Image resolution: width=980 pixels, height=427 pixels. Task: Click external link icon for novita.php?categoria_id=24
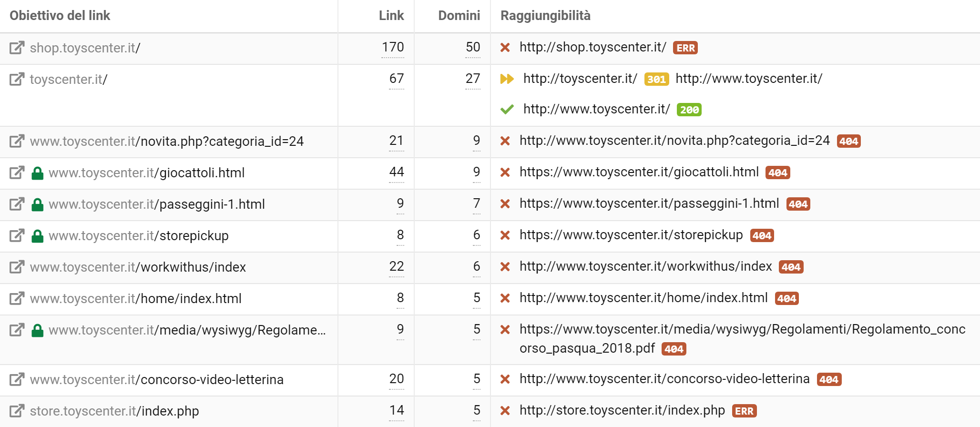(17, 141)
